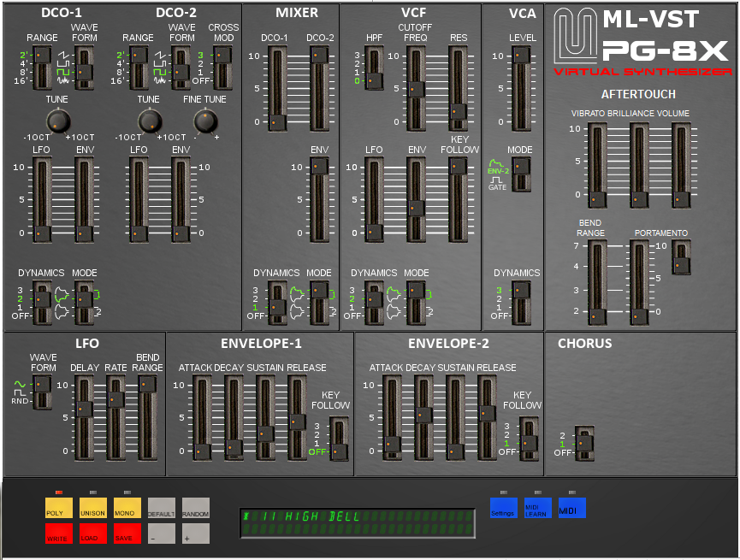The height and width of the screenshot is (560, 740).
Task: Click the DCO-2 FINE TUNE knob
Action: click(206, 121)
